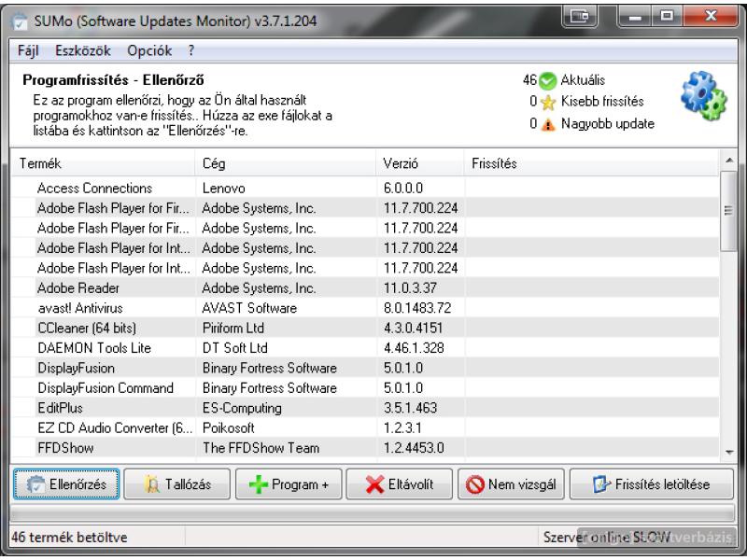Viewport: 747px width, 560px height.
Task: Open the Fájl menu
Action: [x=28, y=50]
